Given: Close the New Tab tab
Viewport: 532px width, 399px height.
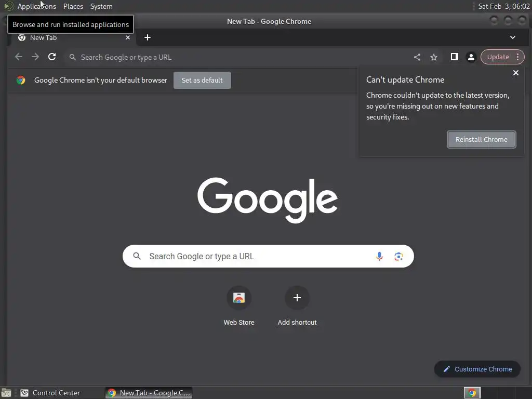Looking at the screenshot, I should pos(128,37).
